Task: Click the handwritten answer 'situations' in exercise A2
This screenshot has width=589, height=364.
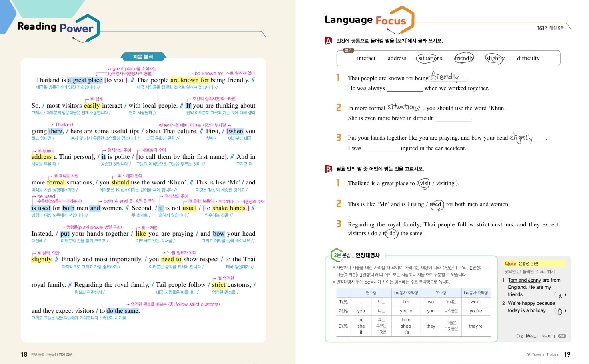Action: [x=404, y=107]
